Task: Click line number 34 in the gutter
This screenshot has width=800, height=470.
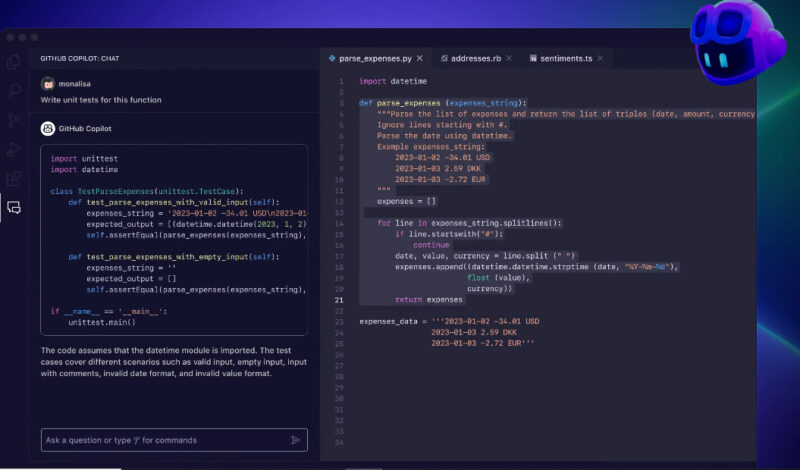Action: (x=339, y=442)
